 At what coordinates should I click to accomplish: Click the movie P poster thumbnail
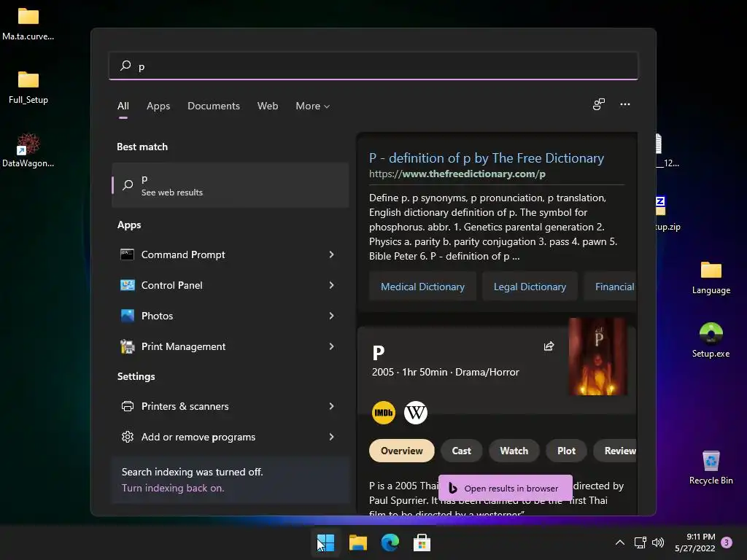coord(598,357)
